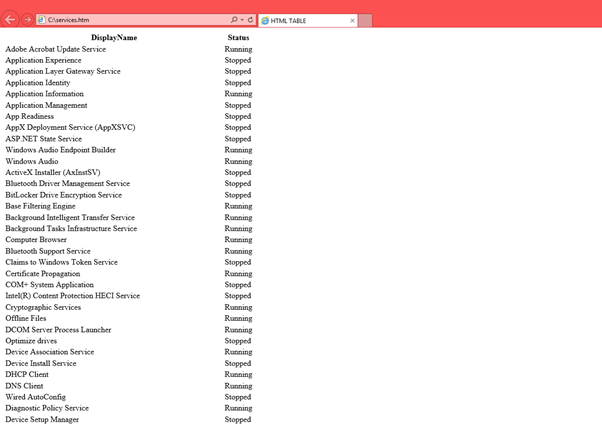Click Certificate Propagation entry
Screen dimensions: 602x426
click(x=43, y=274)
